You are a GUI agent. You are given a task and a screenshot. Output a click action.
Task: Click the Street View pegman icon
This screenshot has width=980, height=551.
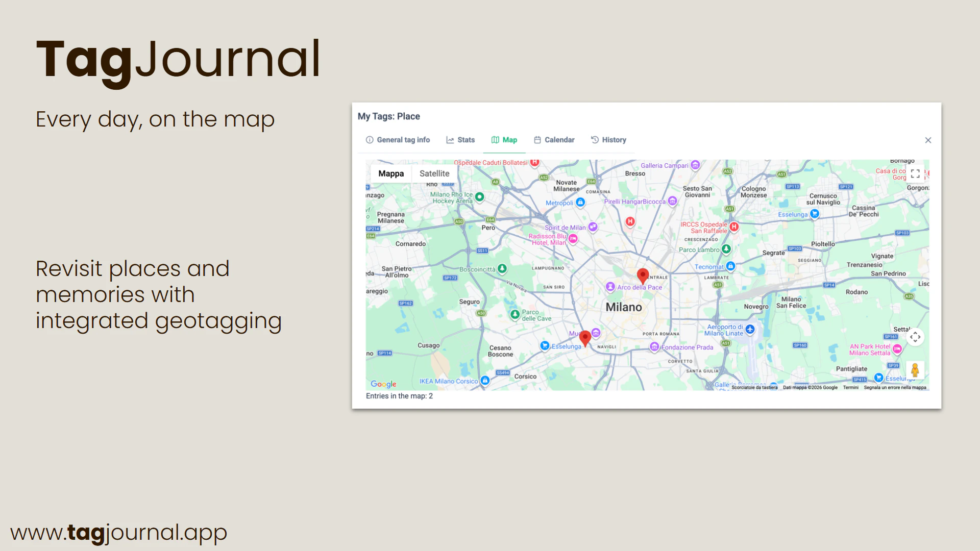915,370
